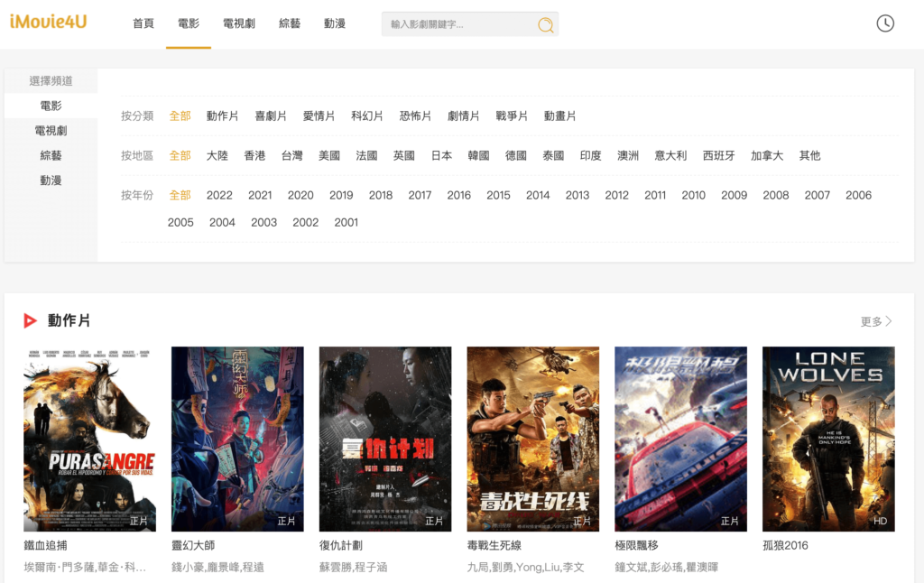The height and width of the screenshot is (583, 924).
Task: Open the Pura Sangre 鐵血追捕 poster
Action: click(89, 440)
